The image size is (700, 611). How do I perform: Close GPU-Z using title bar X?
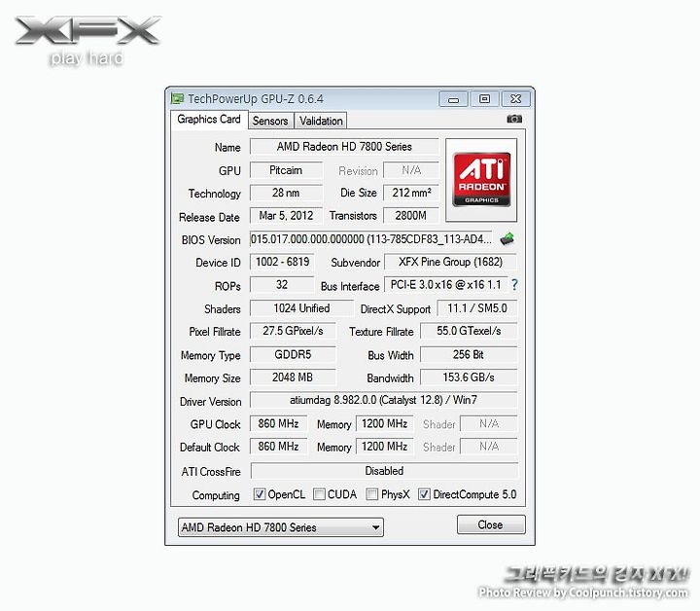(516, 99)
